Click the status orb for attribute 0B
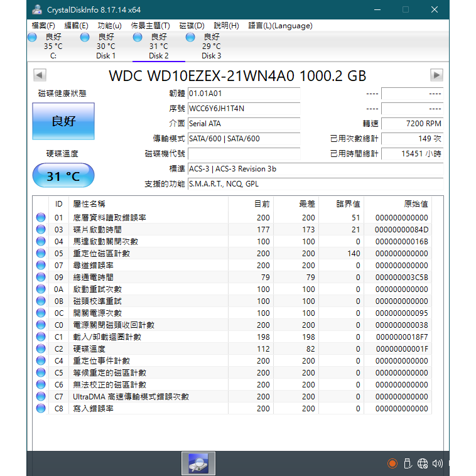 41,301
